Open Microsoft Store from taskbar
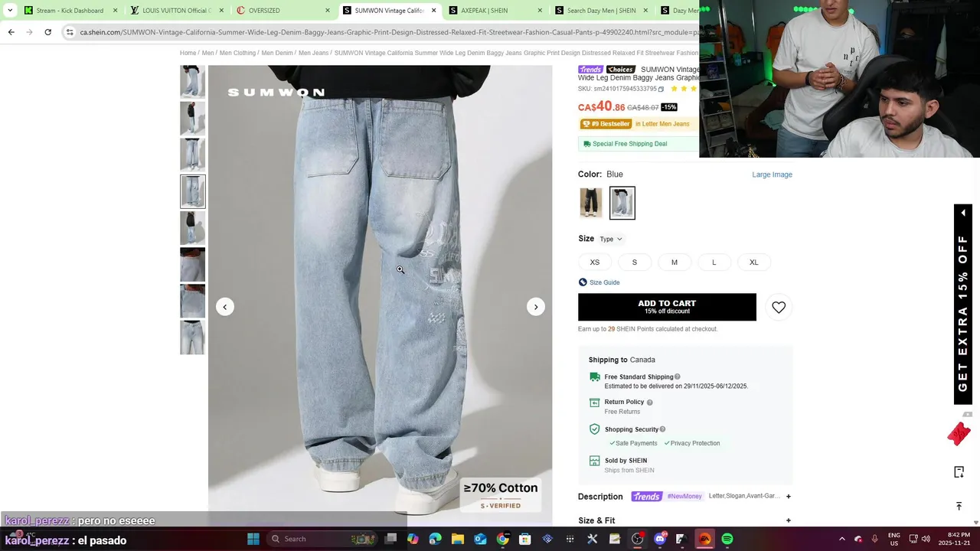The height and width of the screenshot is (551, 980). pyautogui.click(x=525, y=539)
